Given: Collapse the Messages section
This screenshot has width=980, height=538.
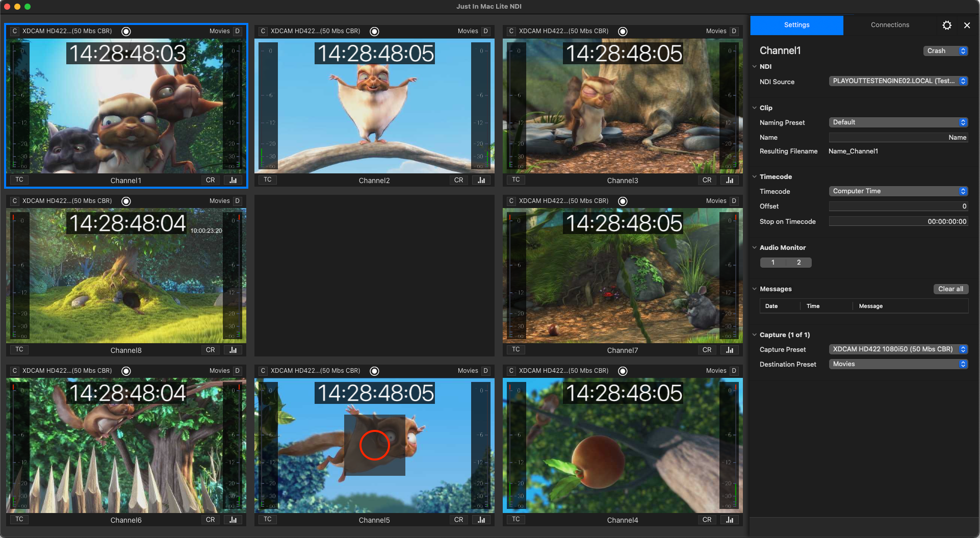Looking at the screenshot, I should point(755,289).
